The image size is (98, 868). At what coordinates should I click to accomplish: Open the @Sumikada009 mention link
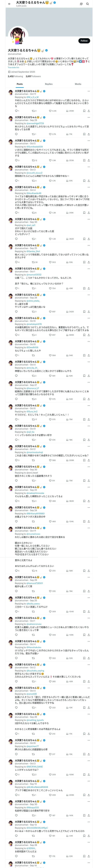[x=34, y=147]
